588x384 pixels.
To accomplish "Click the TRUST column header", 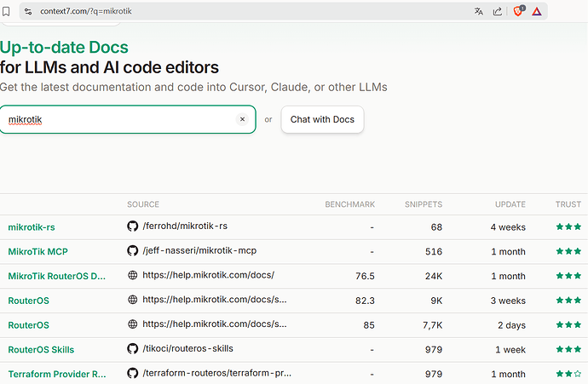I will pos(568,204).
